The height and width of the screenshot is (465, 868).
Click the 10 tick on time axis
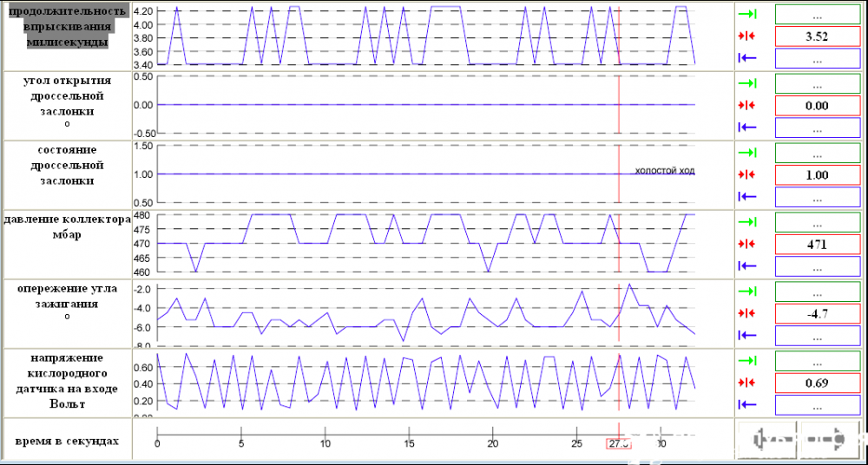point(325,444)
